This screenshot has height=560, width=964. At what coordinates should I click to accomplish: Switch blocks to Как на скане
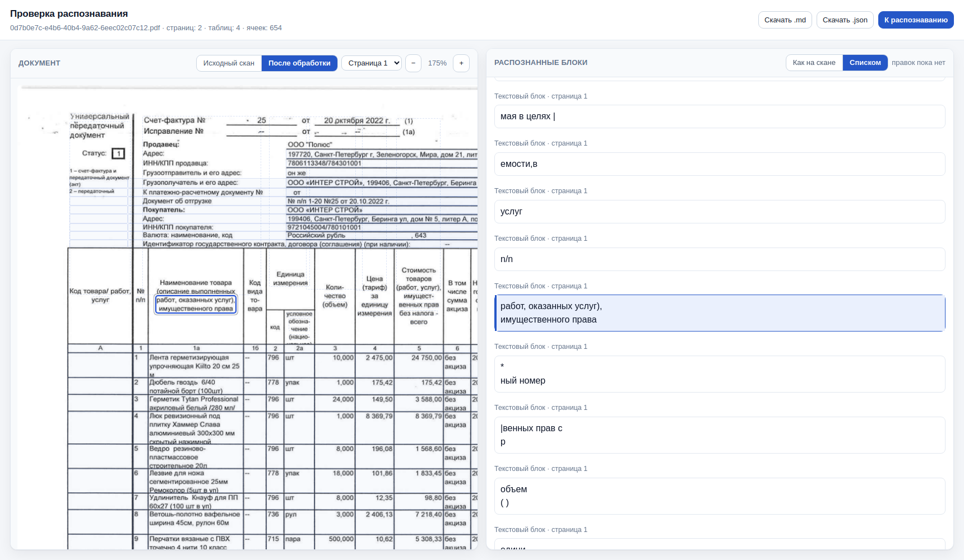[x=814, y=63]
